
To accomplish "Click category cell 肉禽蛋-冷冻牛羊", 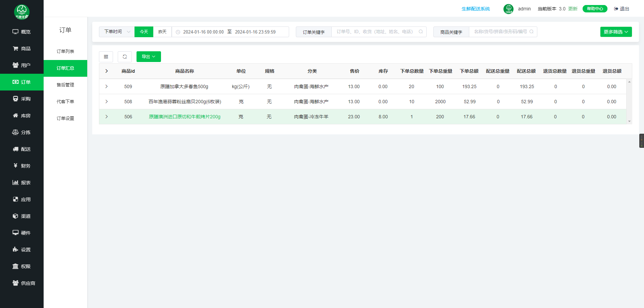I will [x=311, y=117].
